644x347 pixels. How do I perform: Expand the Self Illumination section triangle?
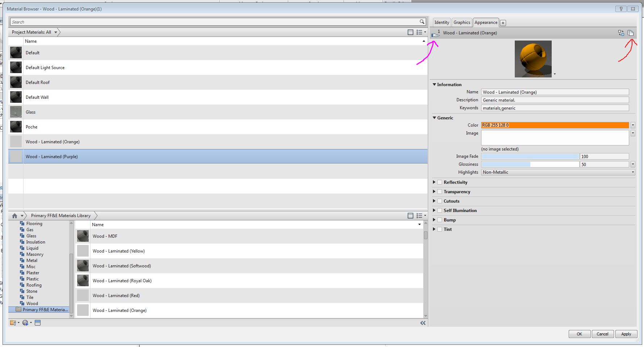pos(434,211)
